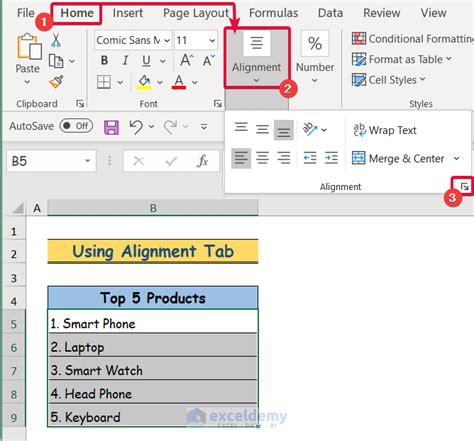
Task: Toggle Underline formatting
Action: (146, 61)
